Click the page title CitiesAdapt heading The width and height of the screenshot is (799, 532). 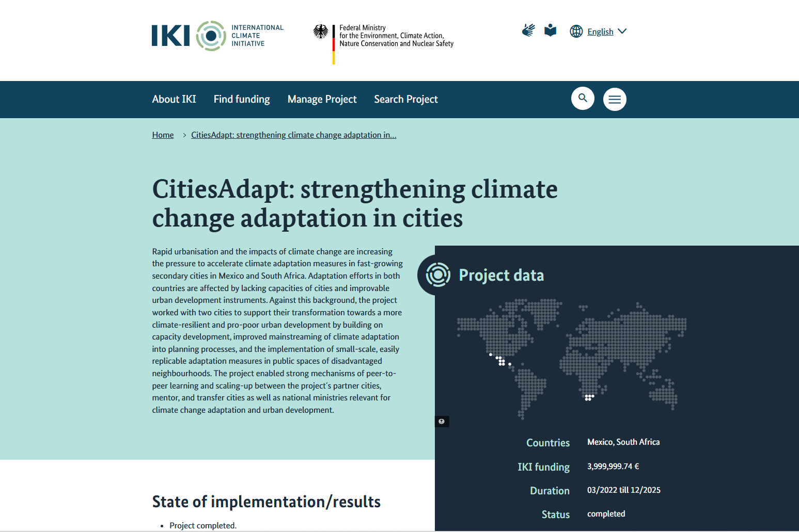355,203
